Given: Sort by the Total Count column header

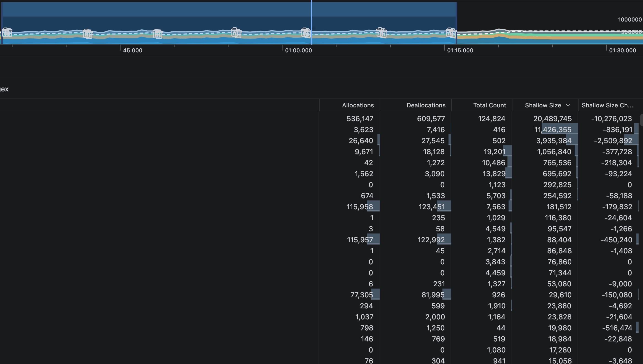Looking at the screenshot, I should point(489,105).
